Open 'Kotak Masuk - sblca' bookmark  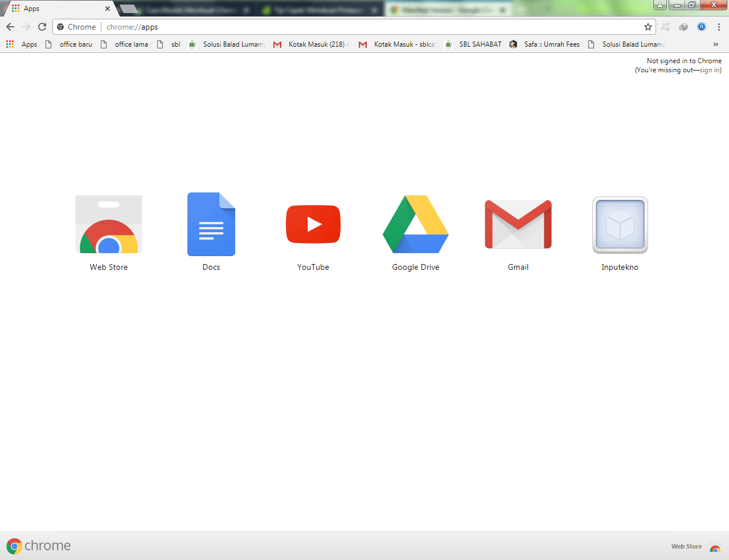click(398, 44)
